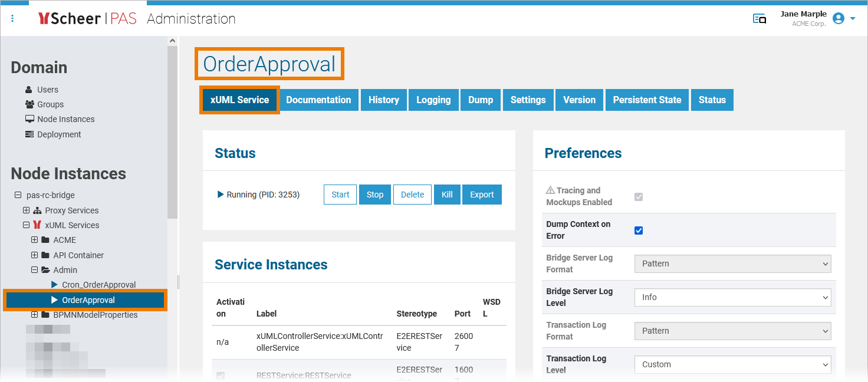The height and width of the screenshot is (382, 868).
Task: Click the sidebar splitter handle
Action: tap(178, 283)
